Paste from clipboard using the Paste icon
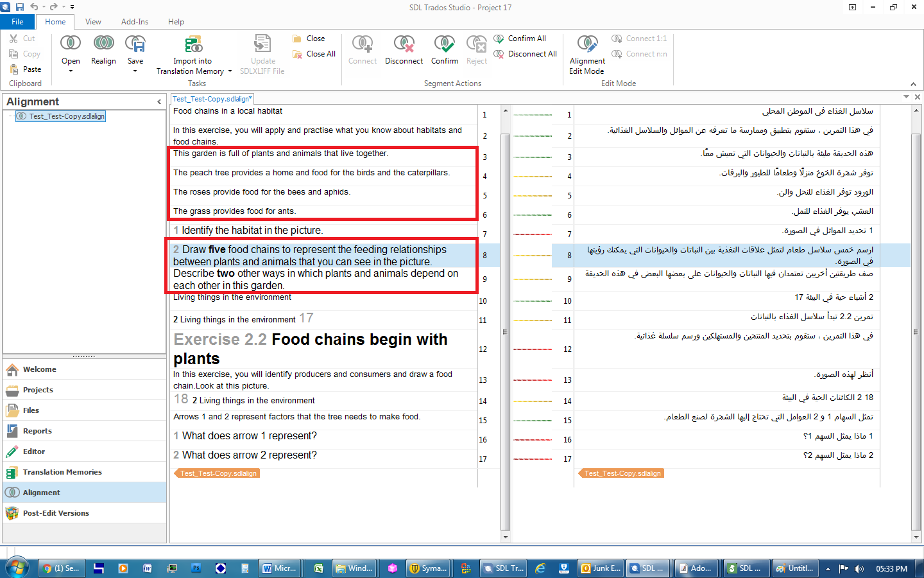The image size is (924, 578). tap(13, 69)
